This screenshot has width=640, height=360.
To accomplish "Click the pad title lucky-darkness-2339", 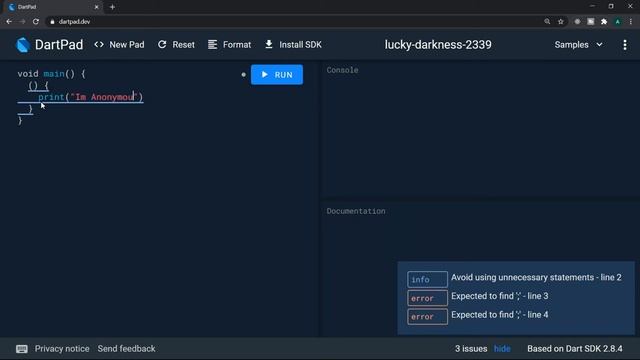I will click(438, 45).
